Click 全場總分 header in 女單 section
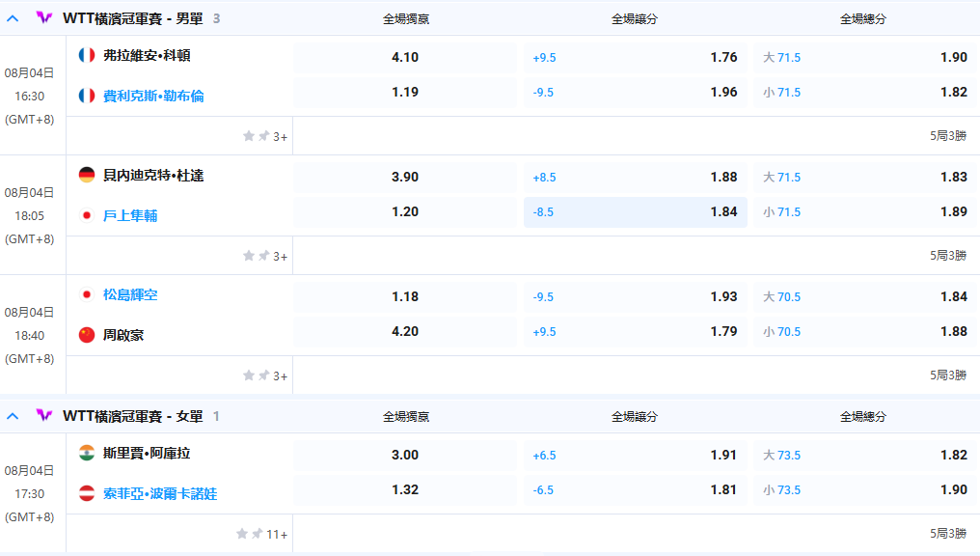 (x=863, y=417)
